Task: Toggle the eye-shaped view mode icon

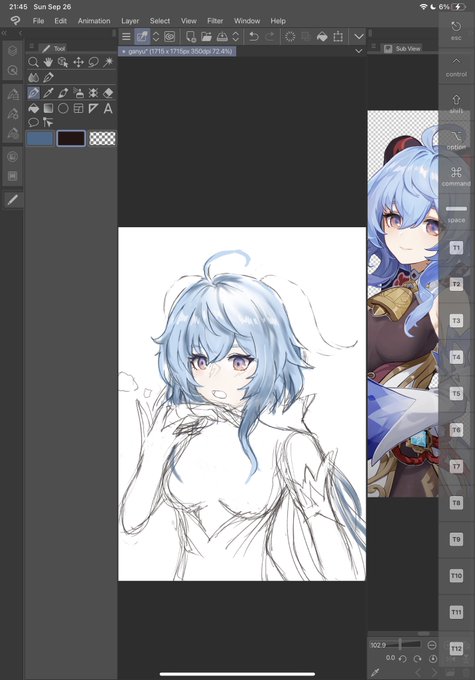Action: coord(170,37)
